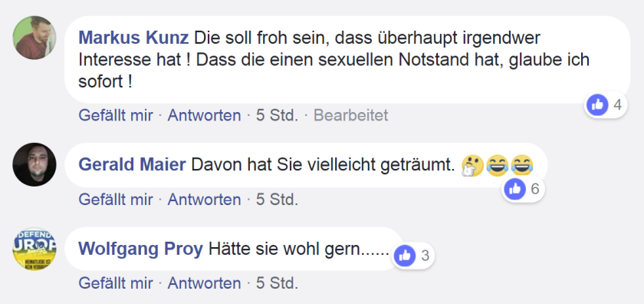This screenshot has width=644, height=304.
Task: Like Wolfgang Proy's comment via Gefällt mir
Action: pyautogui.click(x=116, y=283)
